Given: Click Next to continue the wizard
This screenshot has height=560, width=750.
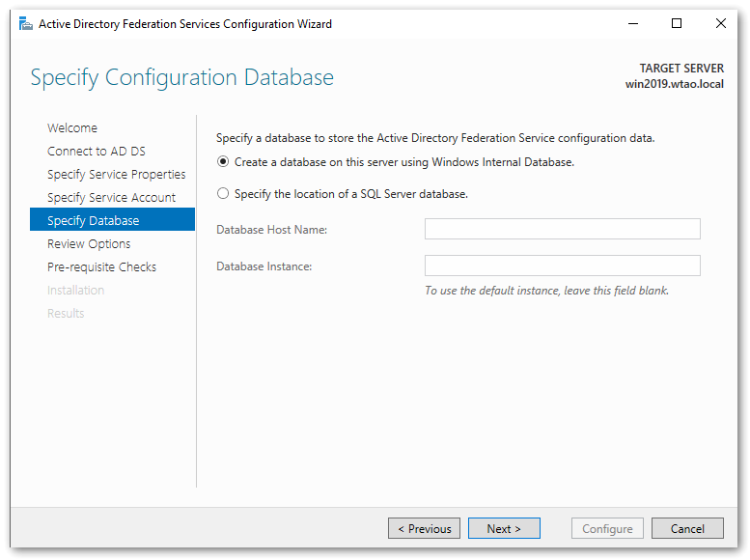Looking at the screenshot, I should tap(504, 528).
